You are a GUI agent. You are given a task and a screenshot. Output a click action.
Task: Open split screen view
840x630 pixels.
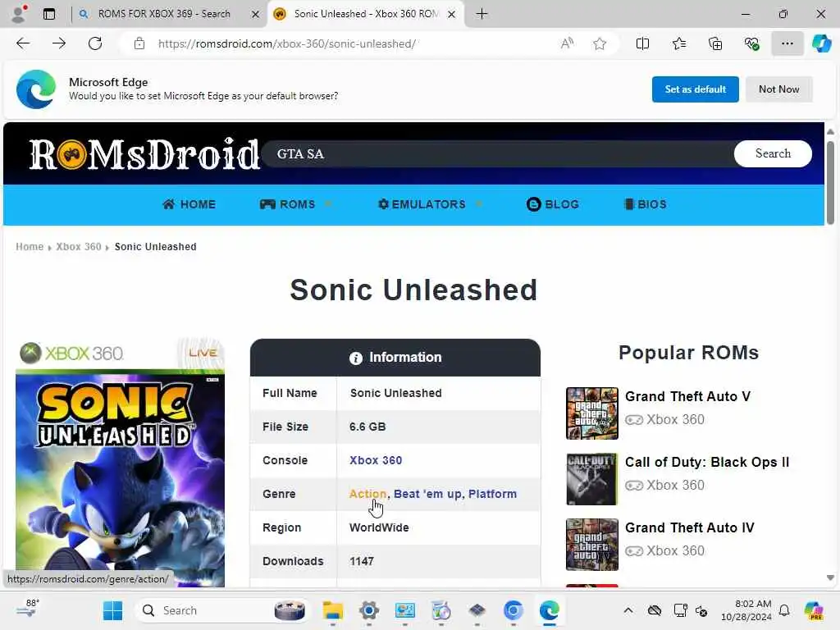[x=642, y=43]
